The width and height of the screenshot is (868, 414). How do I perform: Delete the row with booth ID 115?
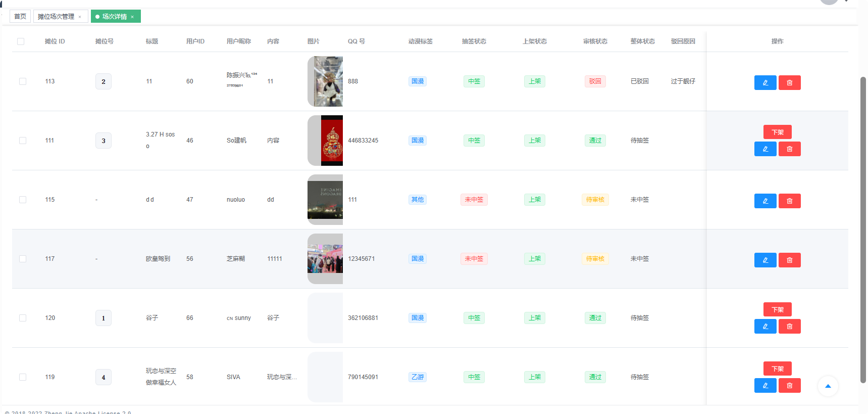point(789,201)
